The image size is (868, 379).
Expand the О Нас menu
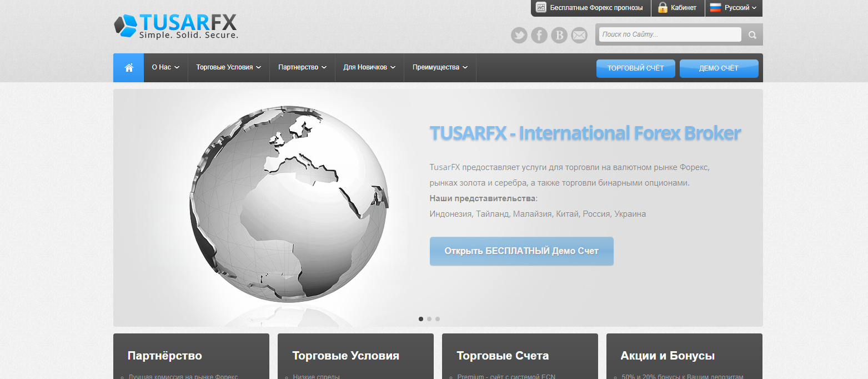coord(165,67)
